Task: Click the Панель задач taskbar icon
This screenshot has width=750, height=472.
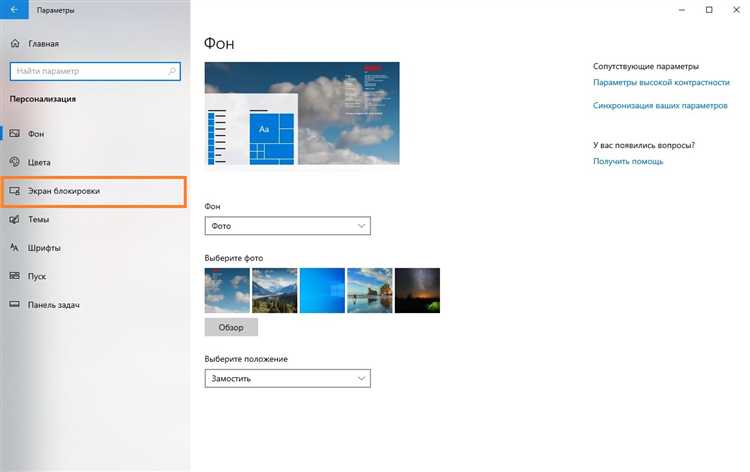Action: [x=15, y=305]
